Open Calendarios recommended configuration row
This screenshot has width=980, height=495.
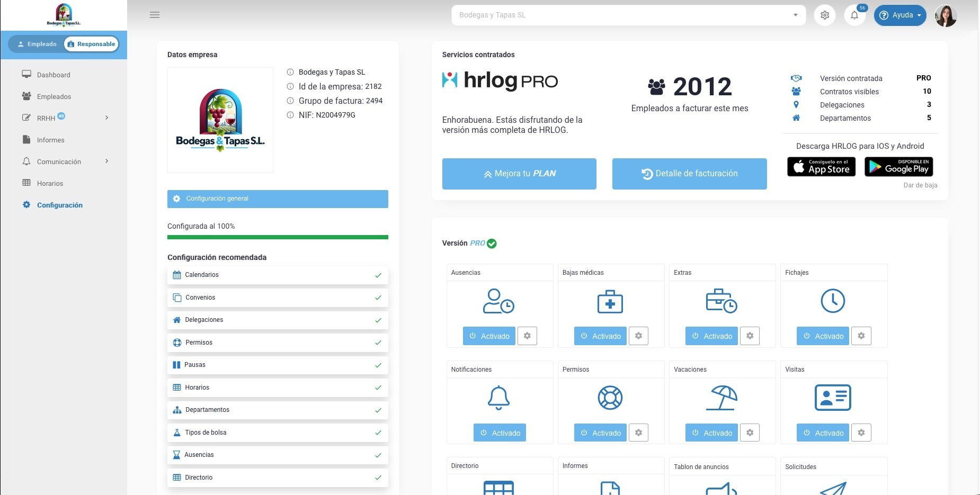point(278,275)
